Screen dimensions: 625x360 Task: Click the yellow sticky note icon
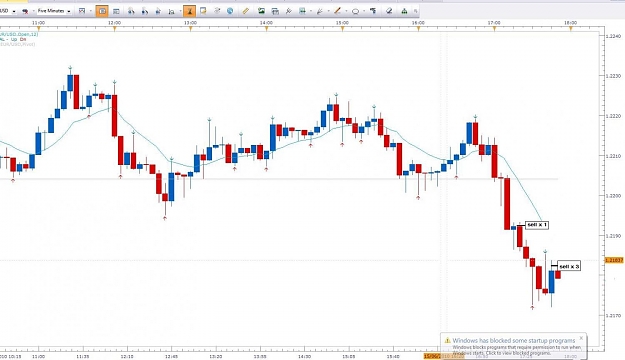(x=203, y=11)
